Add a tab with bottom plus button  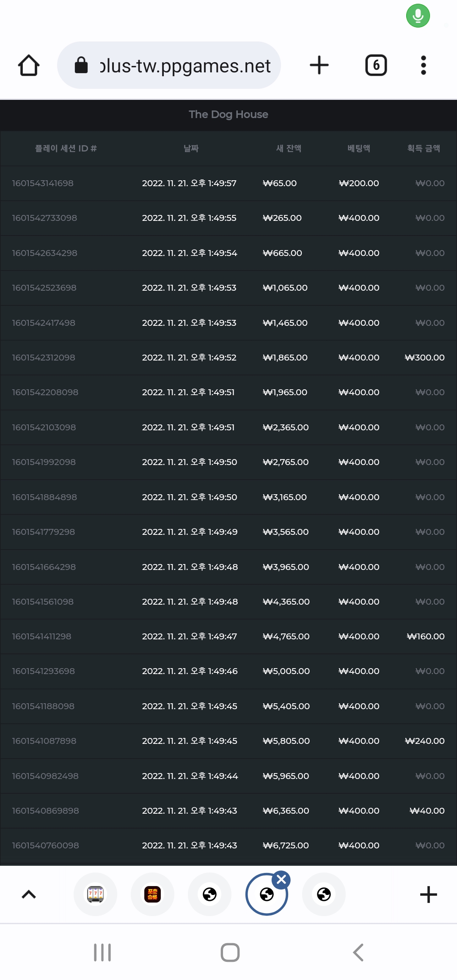(x=428, y=894)
